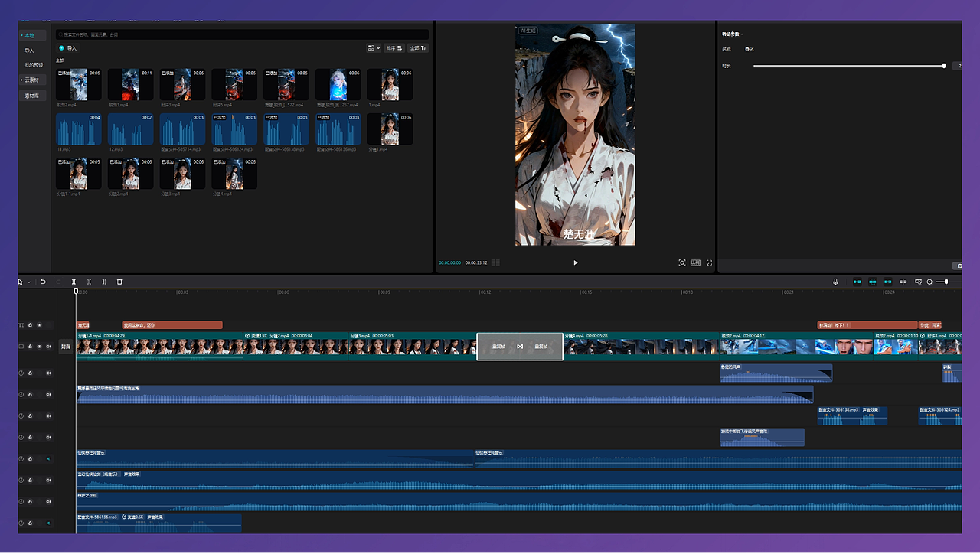Split the clip at the playhead
The width and height of the screenshot is (980, 554).
(x=73, y=282)
